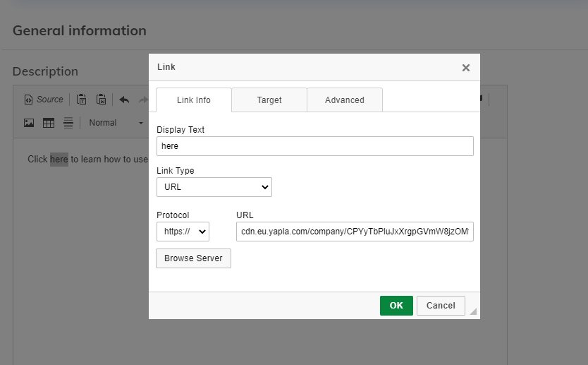Click Insert Horizontal Line icon

pos(68,123)
